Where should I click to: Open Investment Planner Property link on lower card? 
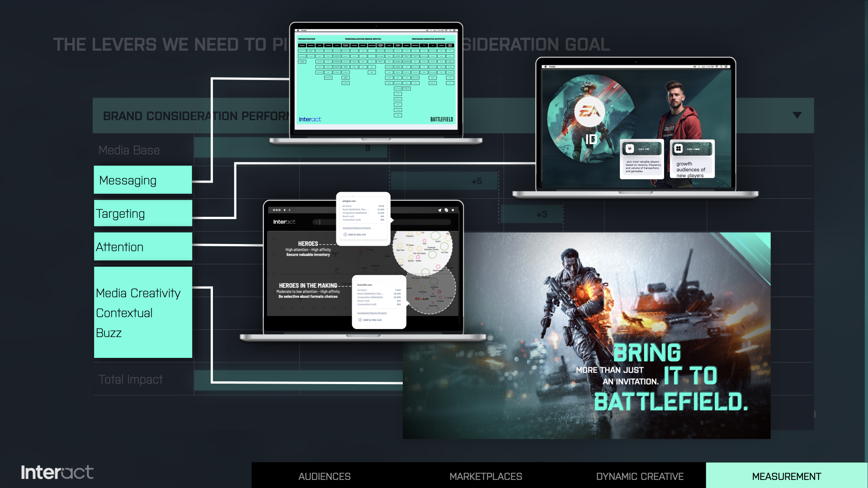[x=372, y=313]
